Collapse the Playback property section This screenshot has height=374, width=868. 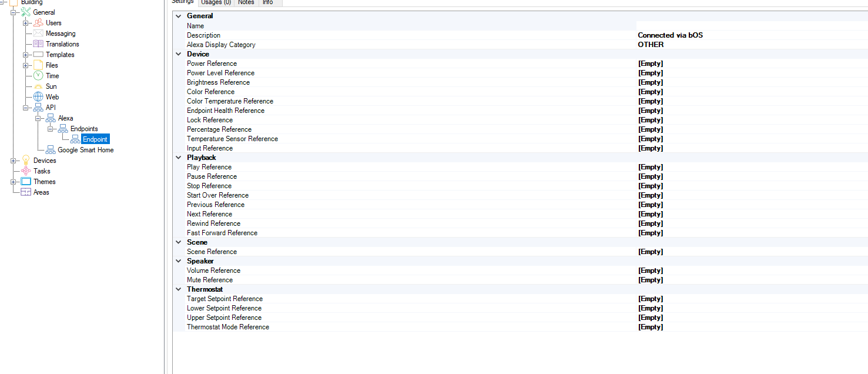pos(179,158)
